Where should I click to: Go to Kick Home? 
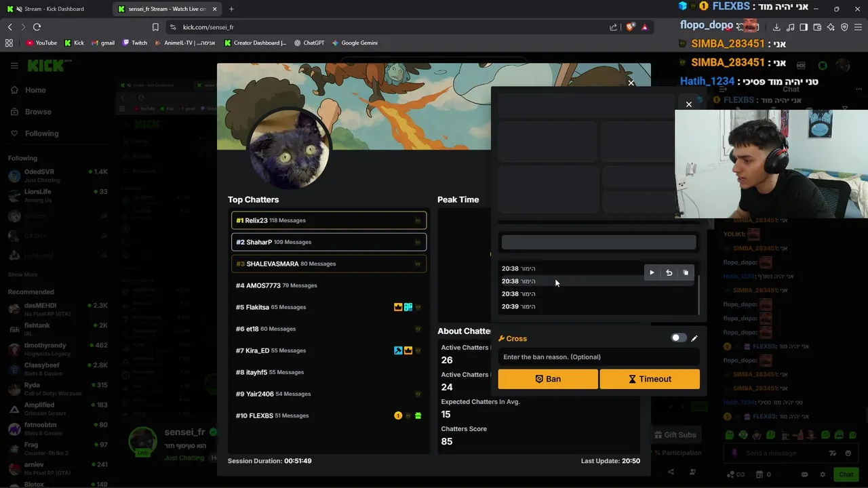tap(28, 90)
